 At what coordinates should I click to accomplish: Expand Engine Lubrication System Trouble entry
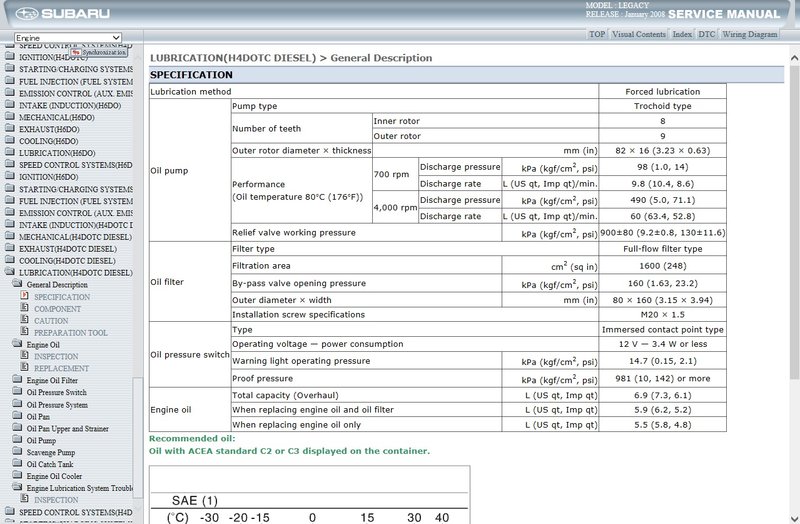point(80,488)
